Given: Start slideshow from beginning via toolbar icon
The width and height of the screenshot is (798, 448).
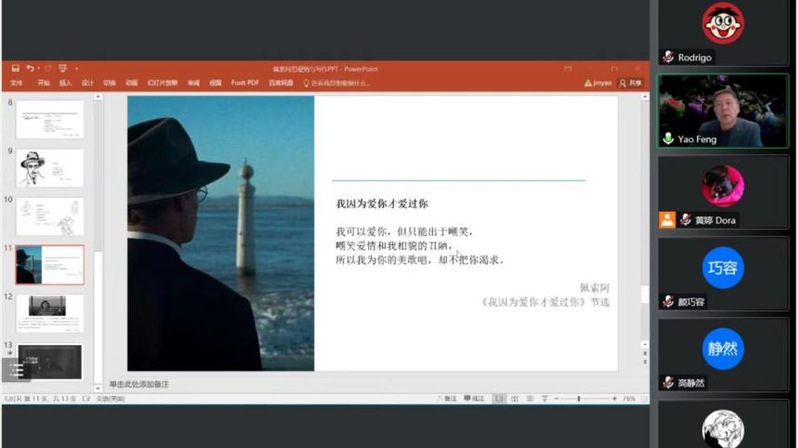Looking at the screenshot, I should tap(62, 68).
